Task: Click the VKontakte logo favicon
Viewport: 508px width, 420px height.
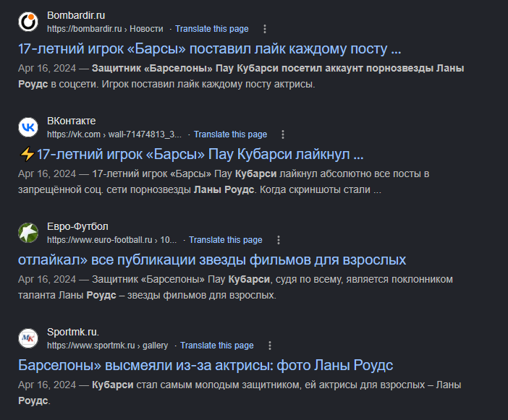Action: pyautogui.click(x=28, y=127)
